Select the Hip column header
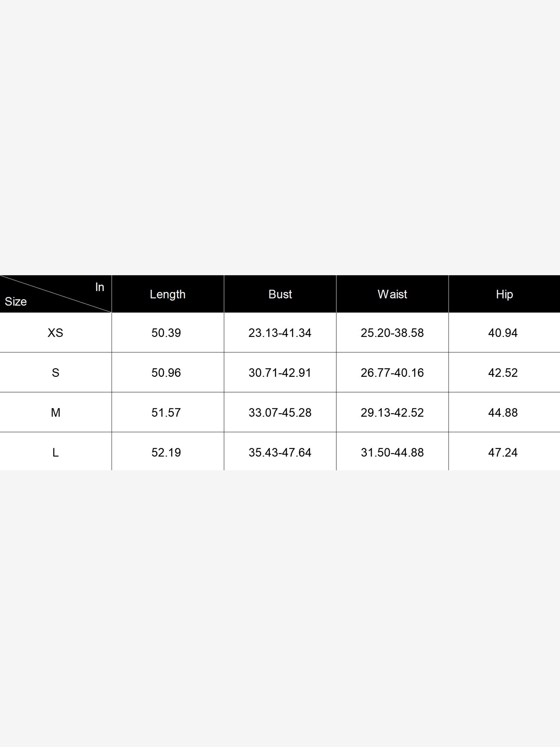The image size is (560, 747). [x=504, y=294]
